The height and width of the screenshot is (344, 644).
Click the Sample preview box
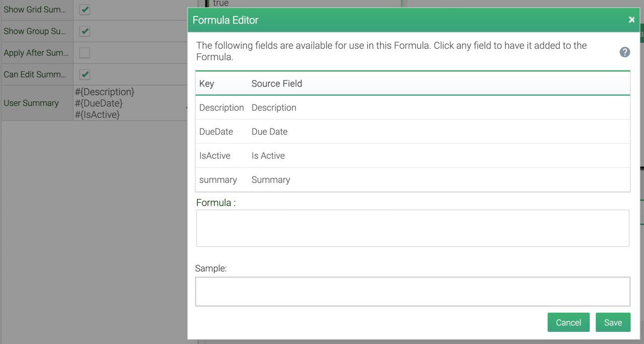(x=412, y=292)
